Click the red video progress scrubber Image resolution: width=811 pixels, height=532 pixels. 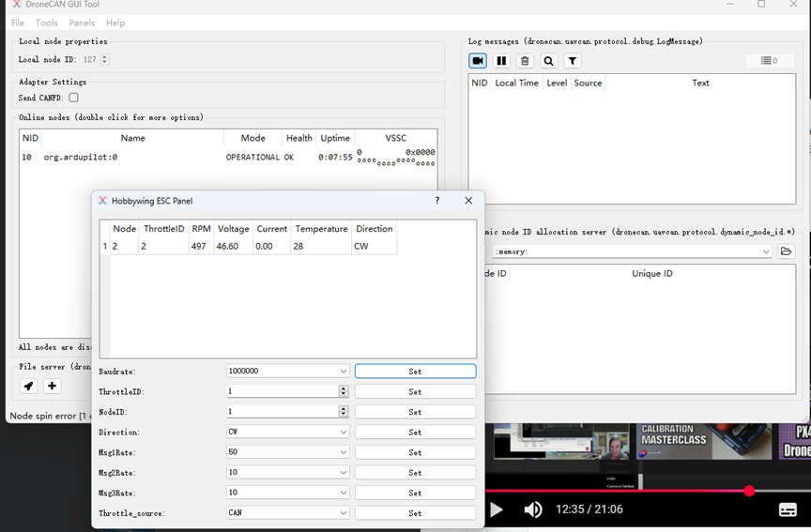tap(749, 491)
